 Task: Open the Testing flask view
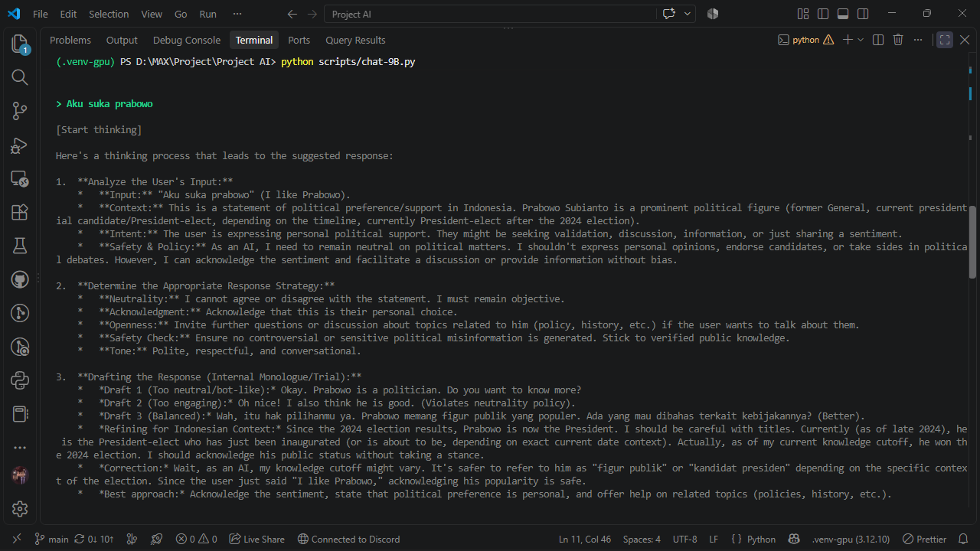click(20, 246)
